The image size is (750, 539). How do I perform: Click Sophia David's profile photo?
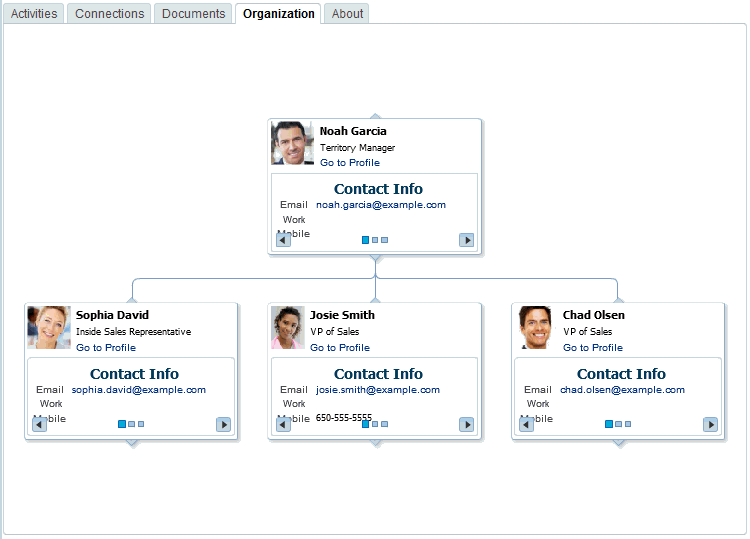(49, 328)
